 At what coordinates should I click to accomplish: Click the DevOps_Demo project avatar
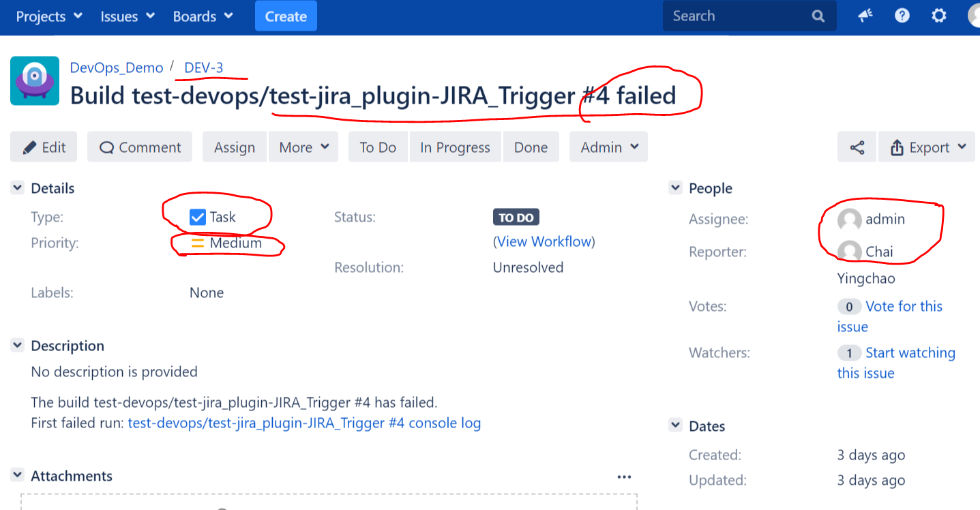point(35,80)
